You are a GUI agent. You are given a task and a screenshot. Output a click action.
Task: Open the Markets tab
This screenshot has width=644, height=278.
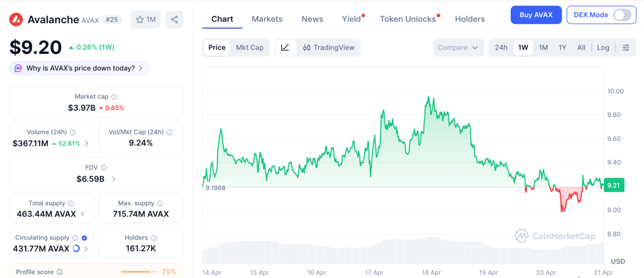pyautogui.click(x=267, y=19)
